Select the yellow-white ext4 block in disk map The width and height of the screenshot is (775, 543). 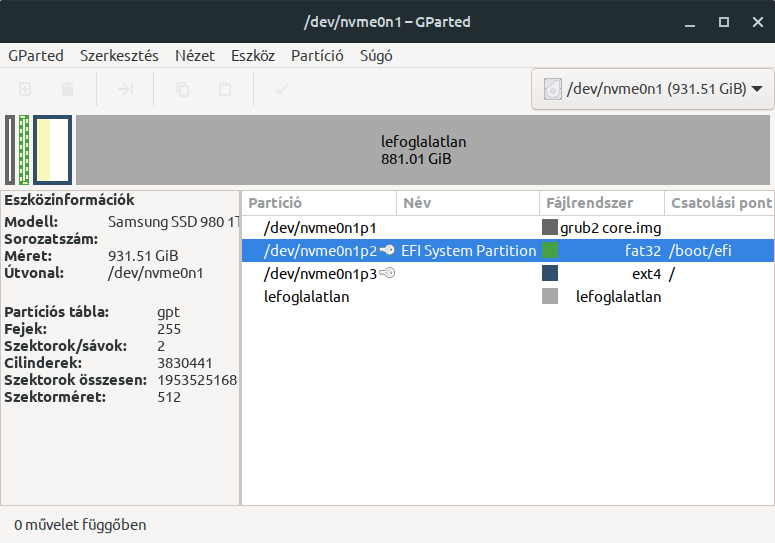(52, 150)
